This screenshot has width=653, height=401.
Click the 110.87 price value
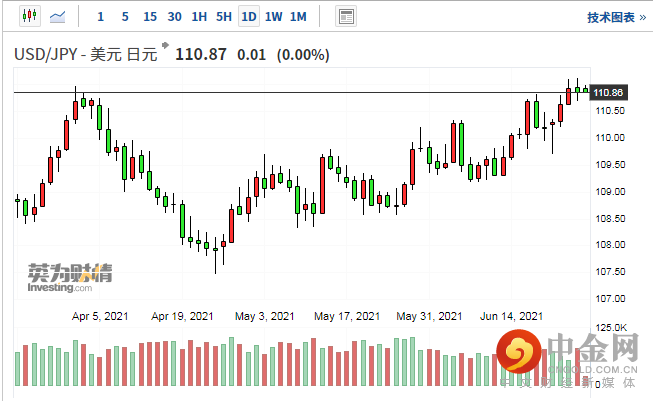[x=201, y=55]
